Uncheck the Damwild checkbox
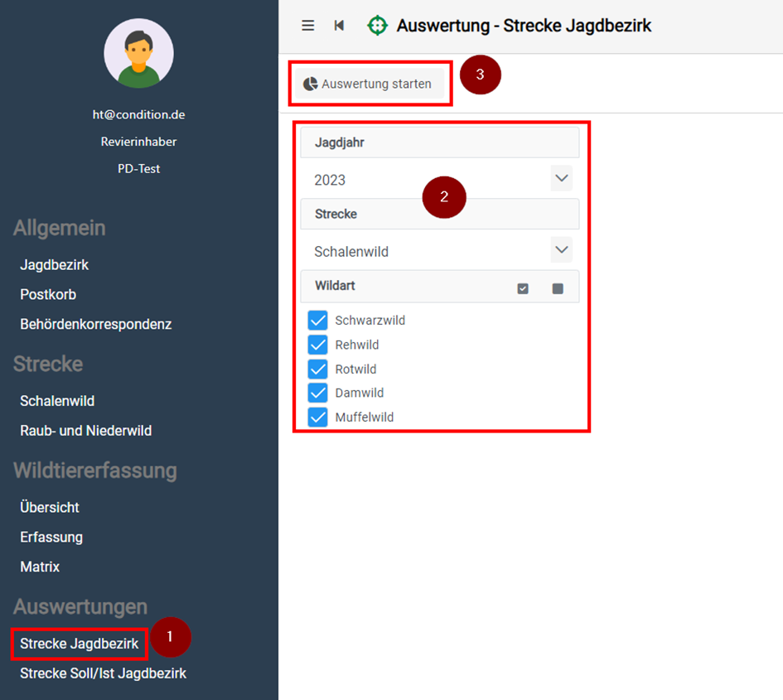This screenshot has width=783, height=700. pos(317,393)
